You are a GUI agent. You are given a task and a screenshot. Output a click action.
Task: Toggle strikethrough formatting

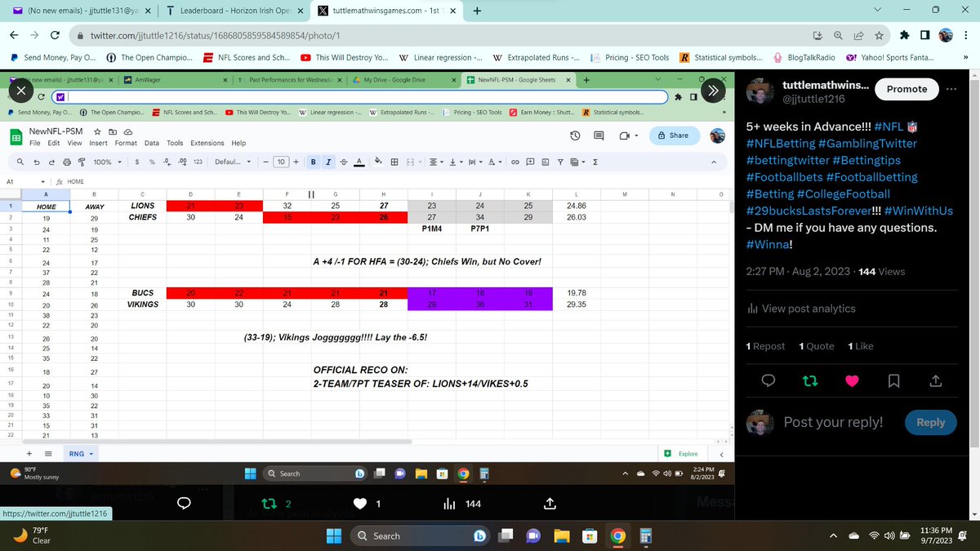[344, 162]
